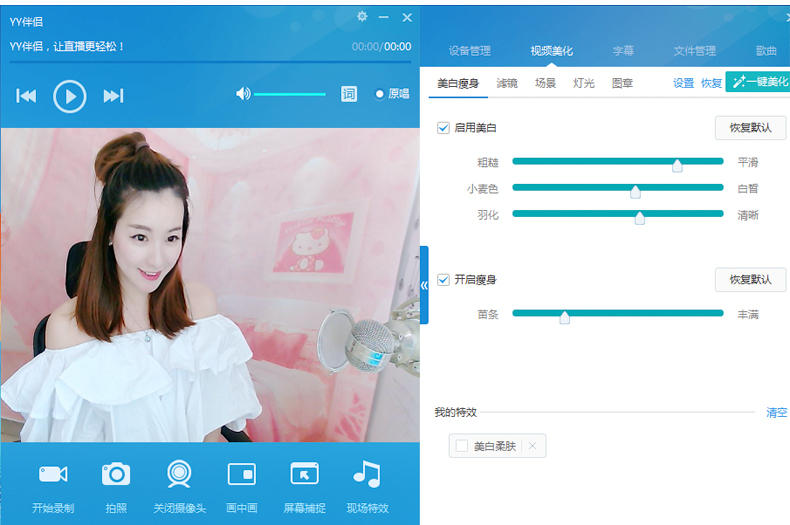Viewport: 790px width, 525px height.
Task: Click the 00:00/00:00 playback time
Action: (381, 47)
